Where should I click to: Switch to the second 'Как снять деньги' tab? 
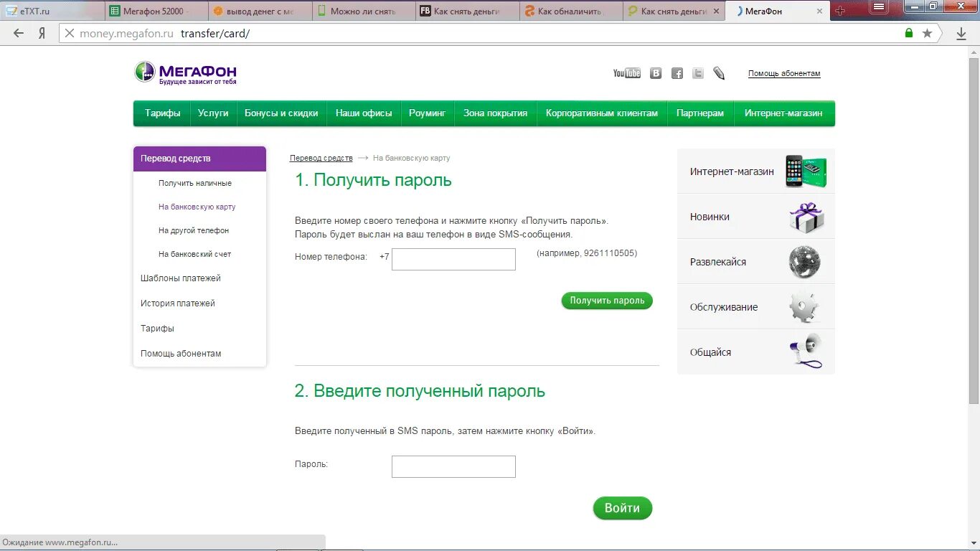coord(674,11)
